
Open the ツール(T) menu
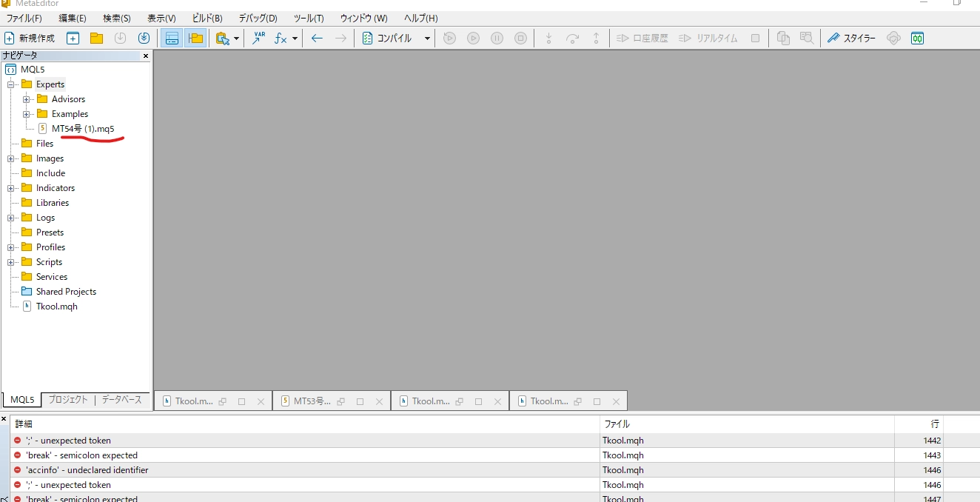309,18
